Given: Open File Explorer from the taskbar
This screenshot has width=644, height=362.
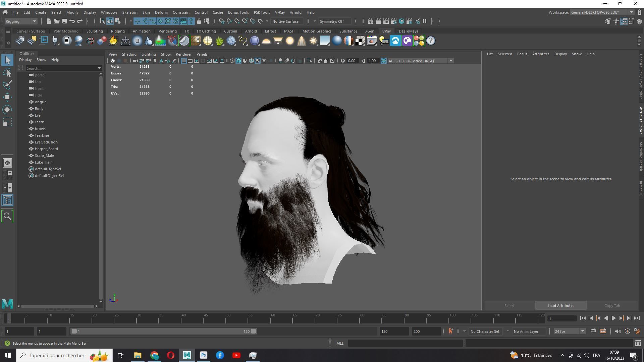Looking at the screenshot, I should coord(138,355).
